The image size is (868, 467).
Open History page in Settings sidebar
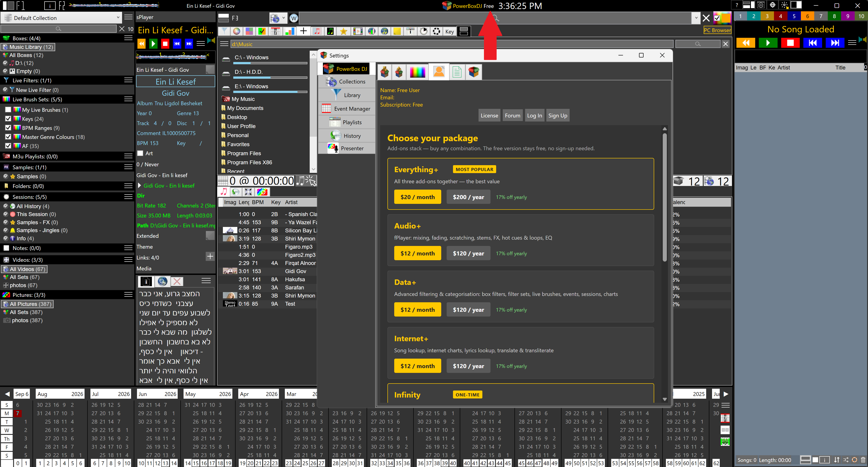click(347, 136)
